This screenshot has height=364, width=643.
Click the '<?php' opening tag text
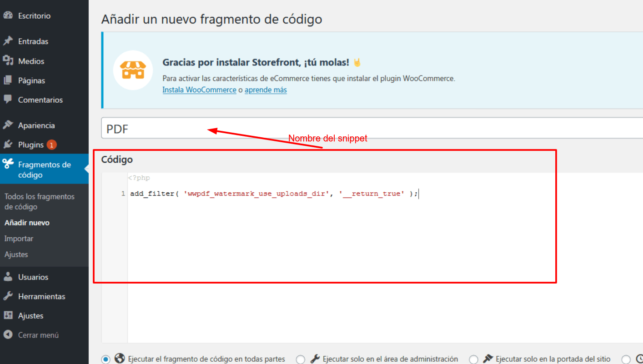pyautogui.click(x=139, y=178)
